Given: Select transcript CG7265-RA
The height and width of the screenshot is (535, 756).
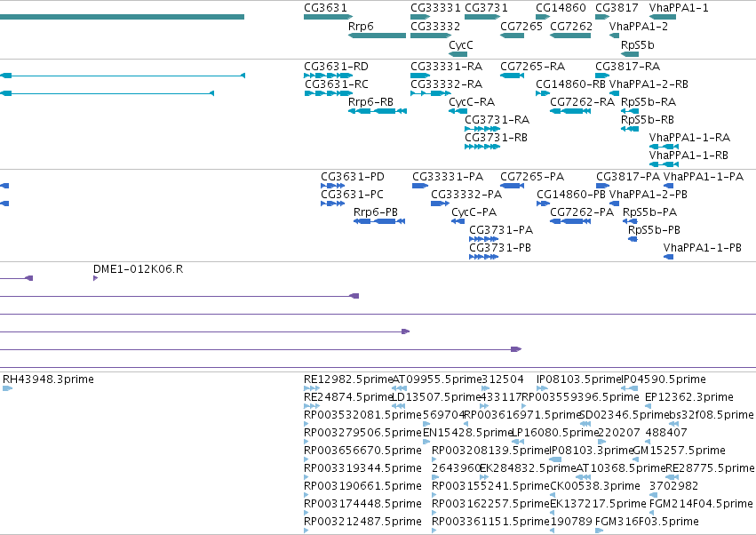Looking at the screenshot, I should pyautogui.click(x=533, y=66).
